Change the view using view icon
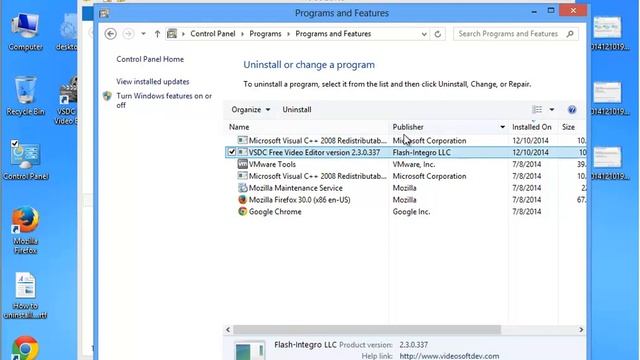Image resolution: width=640 pixels, height=360 pixels. pos(537,109)
